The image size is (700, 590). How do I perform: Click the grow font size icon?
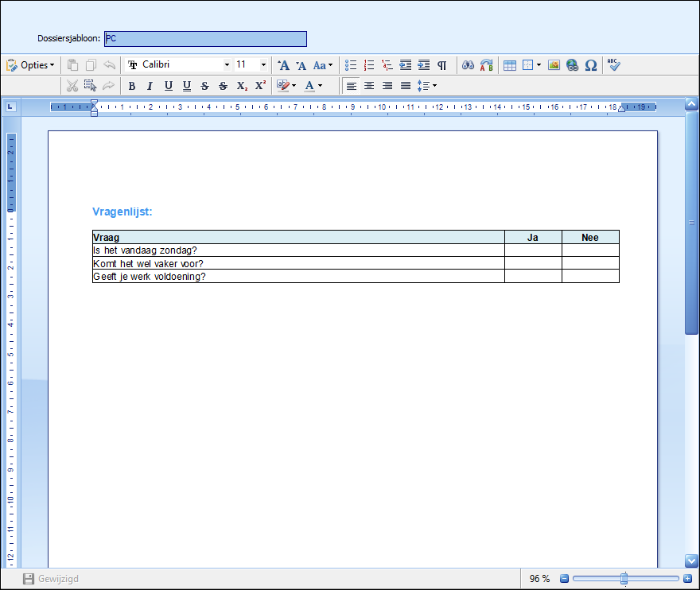(283, 65)
